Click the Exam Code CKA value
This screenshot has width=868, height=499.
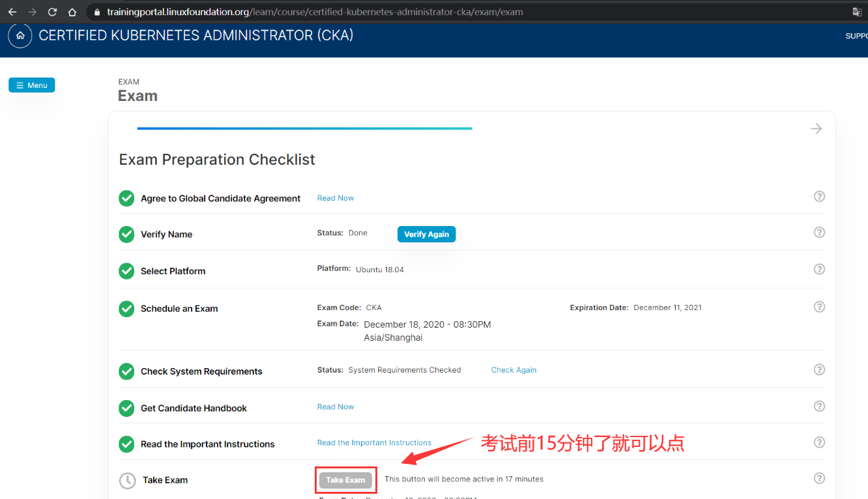374,307
